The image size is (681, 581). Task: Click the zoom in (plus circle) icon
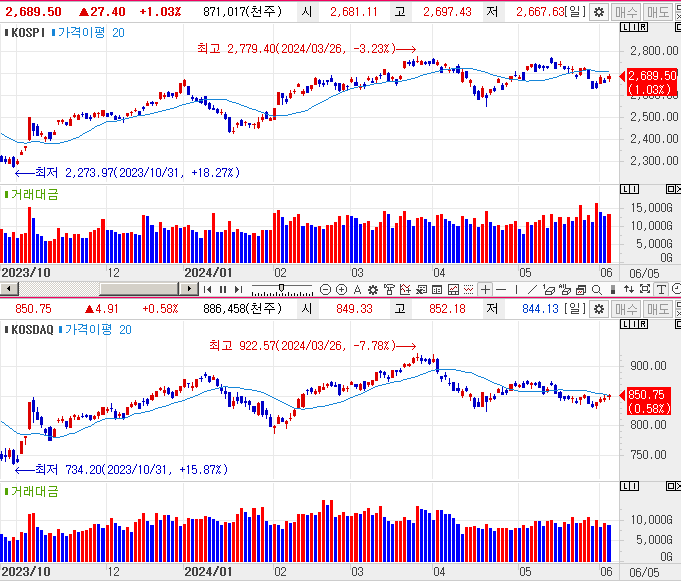tap(341, 290)
